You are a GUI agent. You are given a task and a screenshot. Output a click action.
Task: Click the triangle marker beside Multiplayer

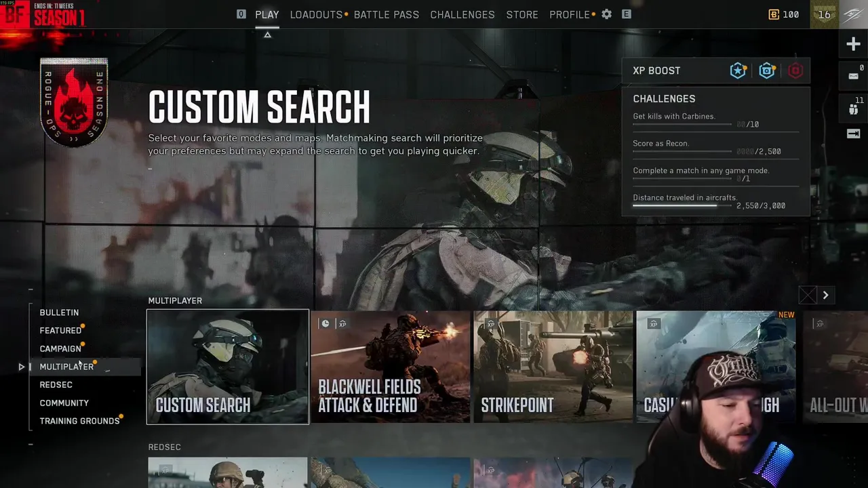pos(22,367)
